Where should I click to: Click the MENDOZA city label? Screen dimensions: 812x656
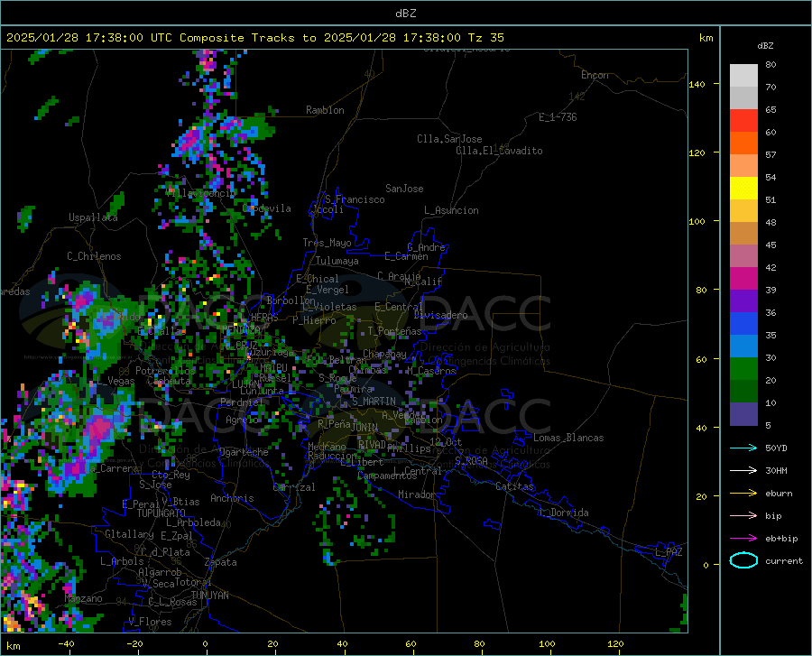[x=241, y=329]
